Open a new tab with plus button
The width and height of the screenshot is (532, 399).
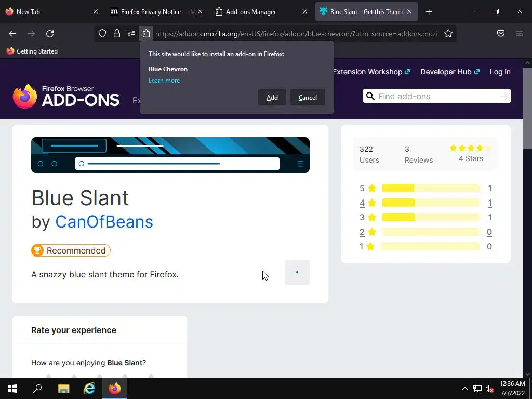coord(429,12)
